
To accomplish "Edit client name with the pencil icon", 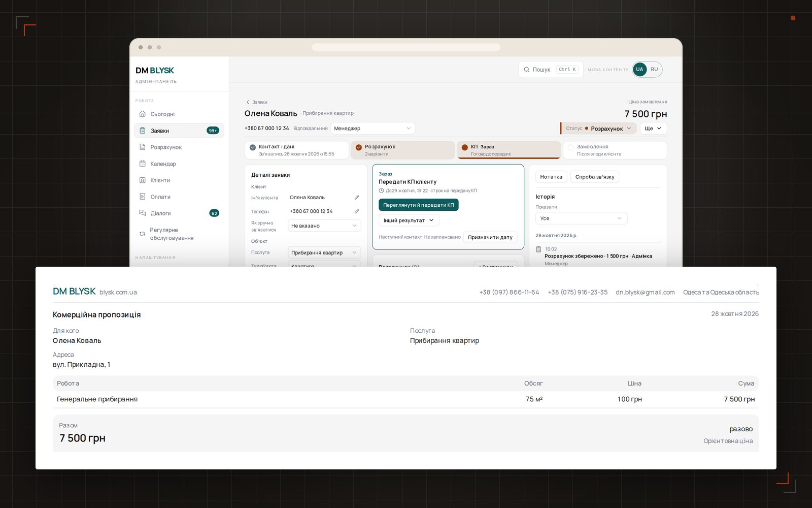I will 357,197.
